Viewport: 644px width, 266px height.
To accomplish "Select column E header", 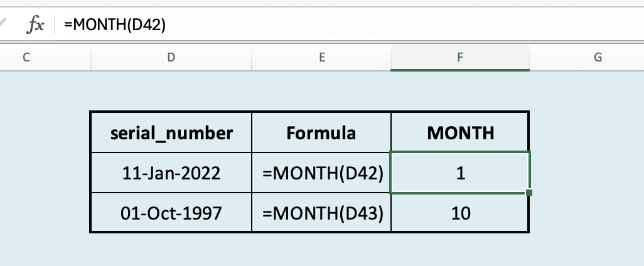I will tap(321, 57).
